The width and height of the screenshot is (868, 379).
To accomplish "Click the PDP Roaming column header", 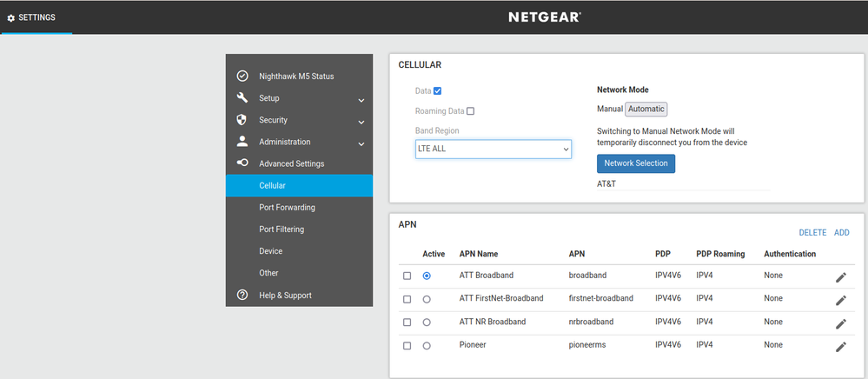I will coord(720,254).
